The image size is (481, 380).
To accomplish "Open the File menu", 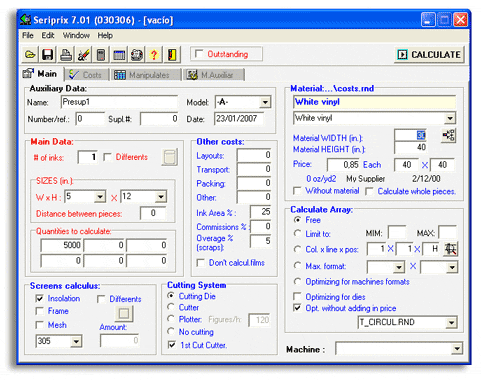I will (28, 35).
